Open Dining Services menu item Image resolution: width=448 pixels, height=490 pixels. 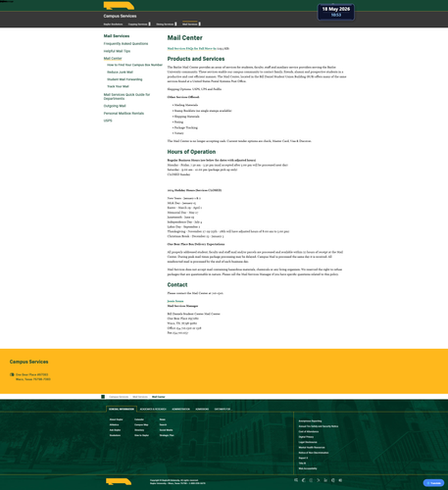pyautogui.click(x=165, y=24)
